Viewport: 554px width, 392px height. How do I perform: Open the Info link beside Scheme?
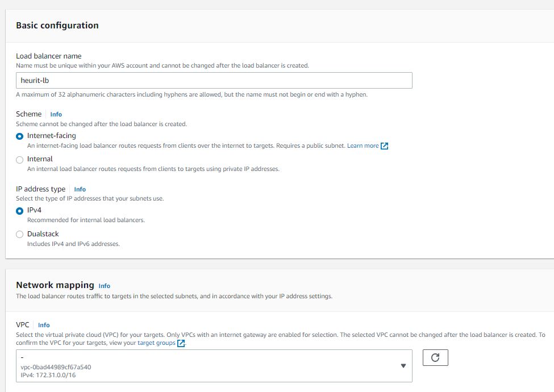tap(56, 114)
